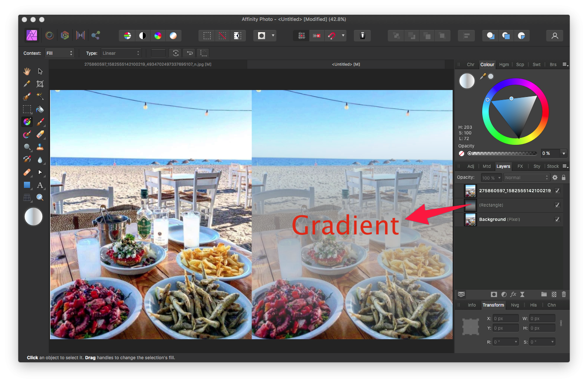
Task: Open the blend mode dropdown showing Normal
Action: pyautogui.click(x=527, y=177)
